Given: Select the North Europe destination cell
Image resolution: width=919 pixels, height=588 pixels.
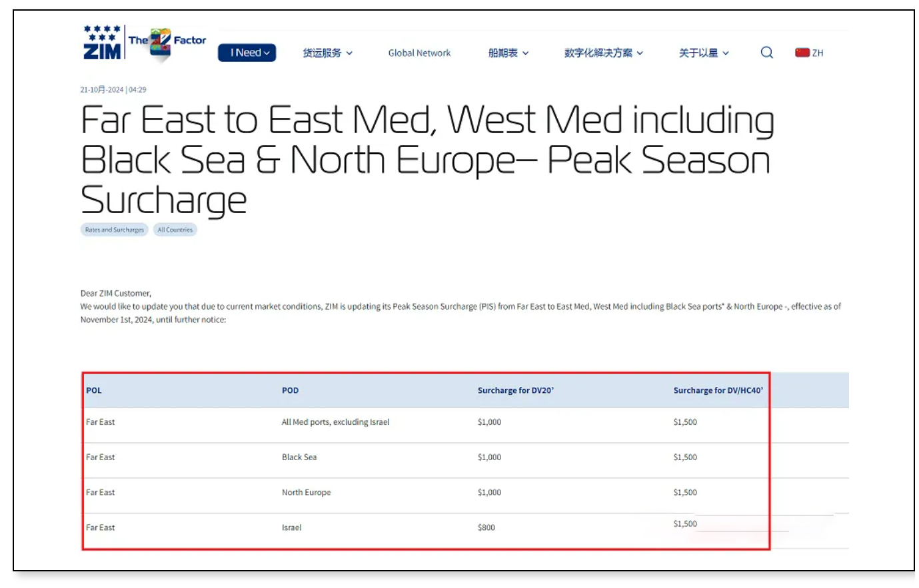Looking at the screenshot, I should point(306,492).
